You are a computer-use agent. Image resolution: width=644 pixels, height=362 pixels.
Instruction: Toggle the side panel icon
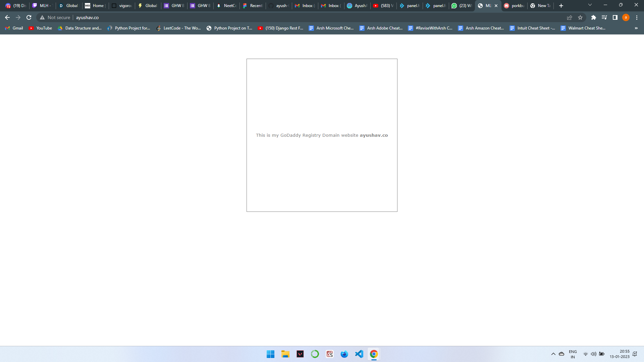[x=615, y=17]
